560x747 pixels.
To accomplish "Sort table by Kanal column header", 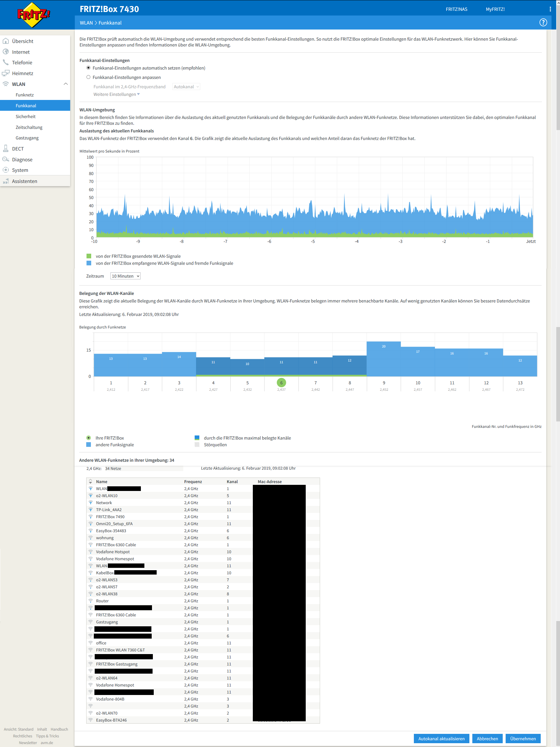I will pos(232,482).
